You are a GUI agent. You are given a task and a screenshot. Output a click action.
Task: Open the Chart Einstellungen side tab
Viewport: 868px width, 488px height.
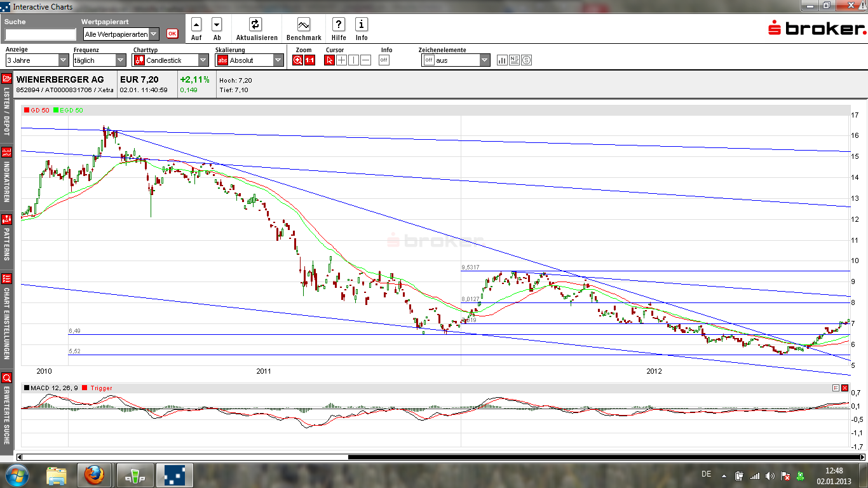pyautogui.click(x=6, y=318)
